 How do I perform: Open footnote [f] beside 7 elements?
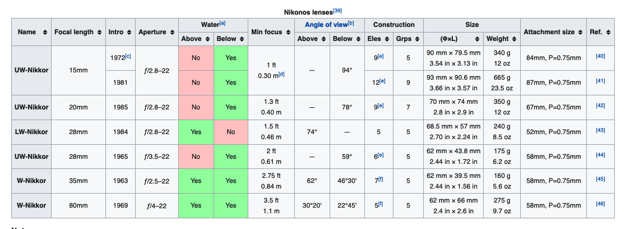[380, 179]
